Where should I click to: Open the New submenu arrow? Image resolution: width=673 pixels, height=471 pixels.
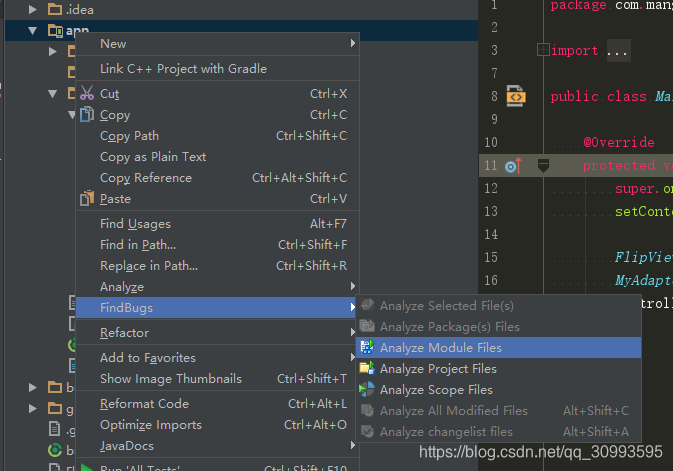pyautogui.click(x=352, y=43)
